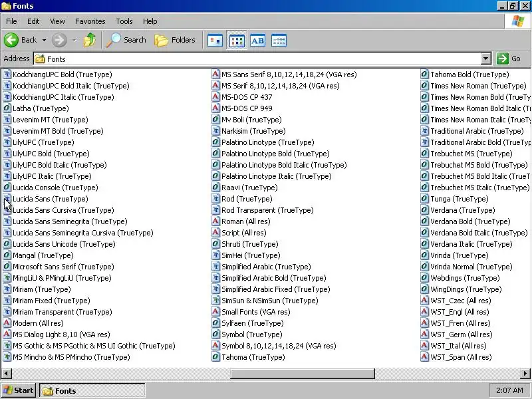Screen dimensions: 532x399
Task: Click the horizontal scrollbar left arrow
Action: 6,374
